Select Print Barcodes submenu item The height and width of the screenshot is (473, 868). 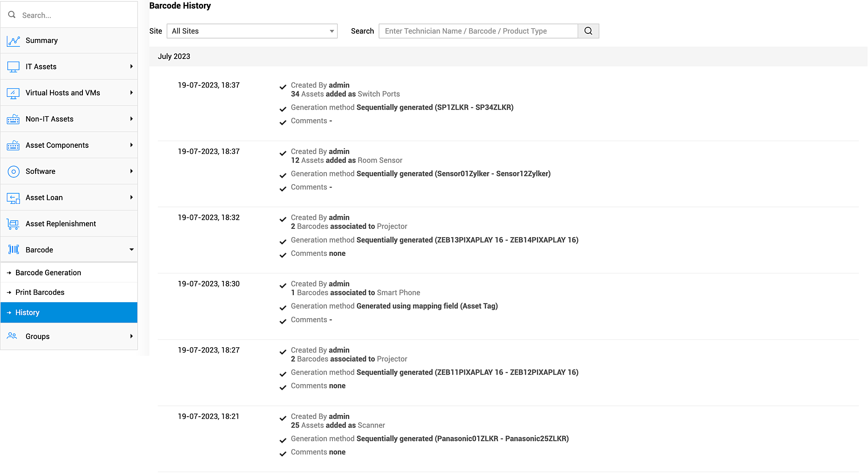[x=40, y=293]
